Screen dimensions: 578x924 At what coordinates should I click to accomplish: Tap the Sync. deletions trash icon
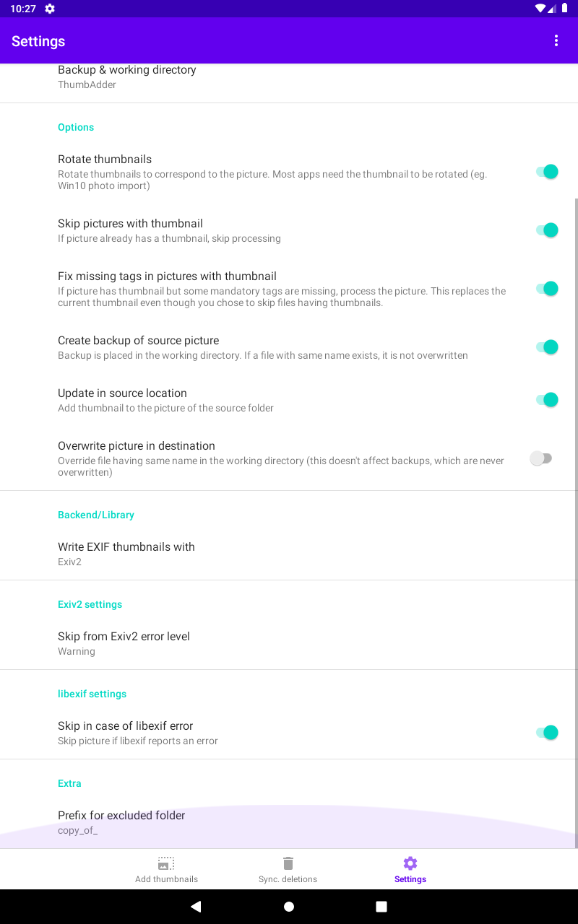288,863
